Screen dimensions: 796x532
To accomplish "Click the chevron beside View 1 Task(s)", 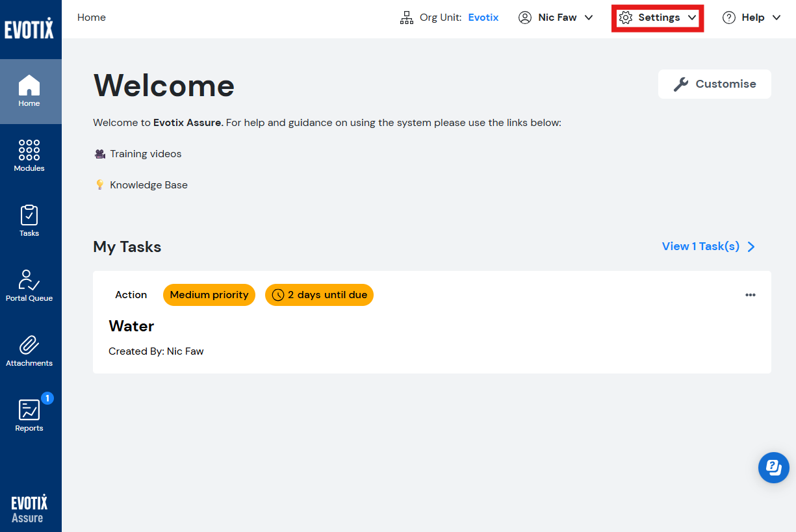I will pyautogui.click(x=752, y=247).
